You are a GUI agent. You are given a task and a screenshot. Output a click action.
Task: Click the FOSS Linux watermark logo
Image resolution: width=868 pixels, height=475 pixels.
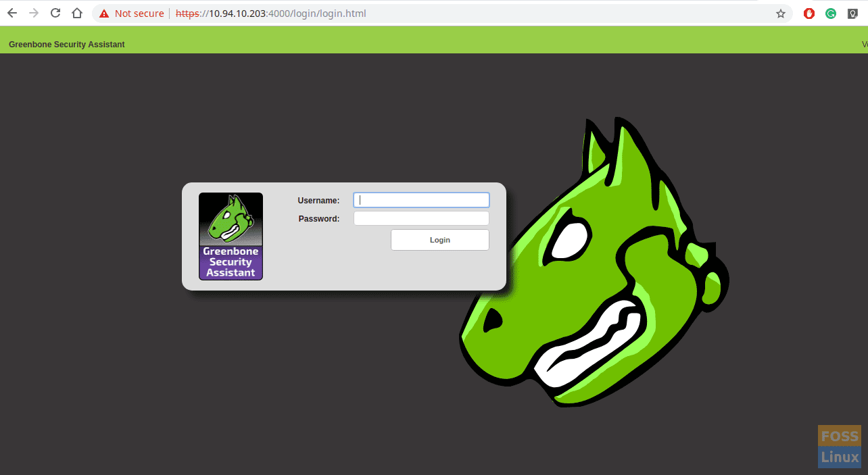(x=839, y=447)
